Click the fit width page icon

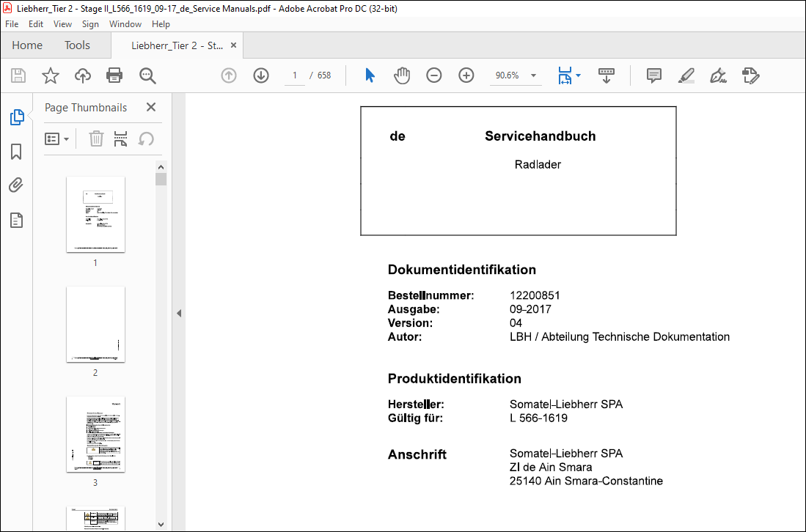pyautogui.click(x=565, y=75)
